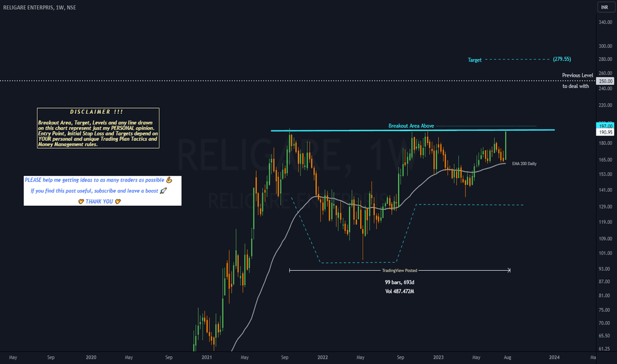Click the right arrowhead of the date range
617x364 pixels.
(509, 270)
